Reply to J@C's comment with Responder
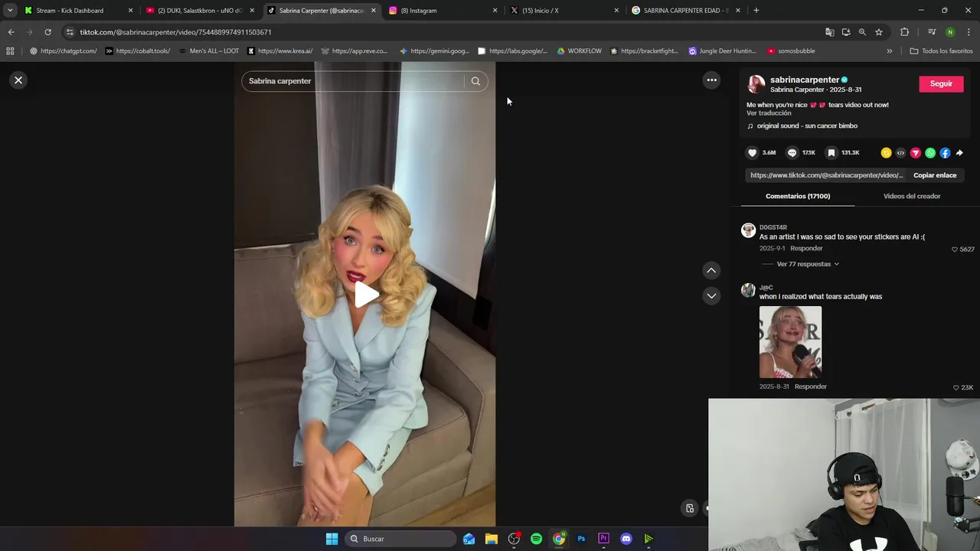980x551 pixels. 811,386
